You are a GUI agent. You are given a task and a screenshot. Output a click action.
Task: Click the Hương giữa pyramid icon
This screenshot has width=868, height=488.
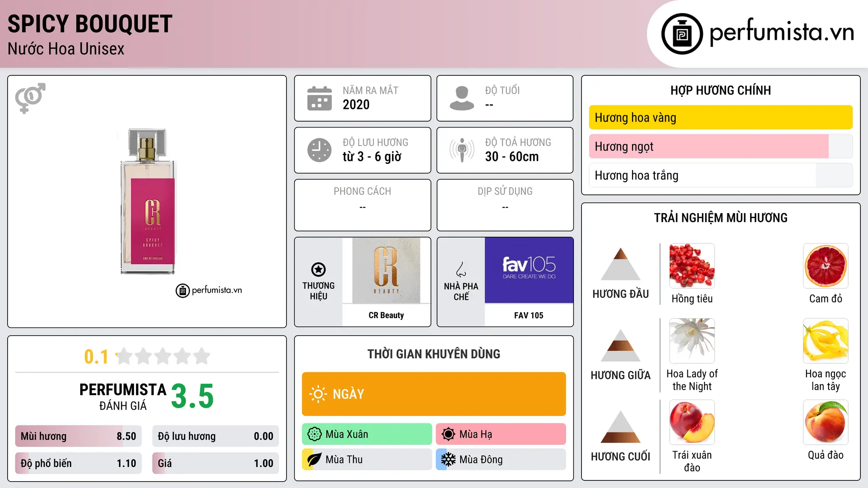(x=620, y=345)
